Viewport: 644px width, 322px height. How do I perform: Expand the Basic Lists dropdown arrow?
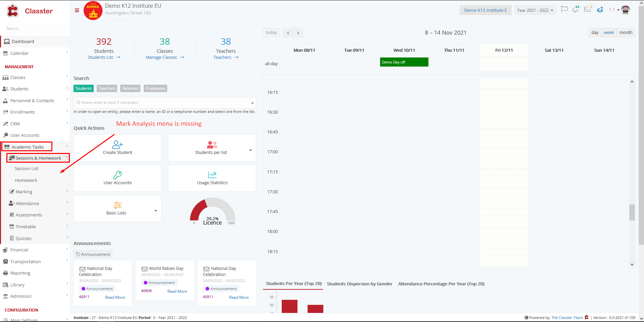(156, 211)
